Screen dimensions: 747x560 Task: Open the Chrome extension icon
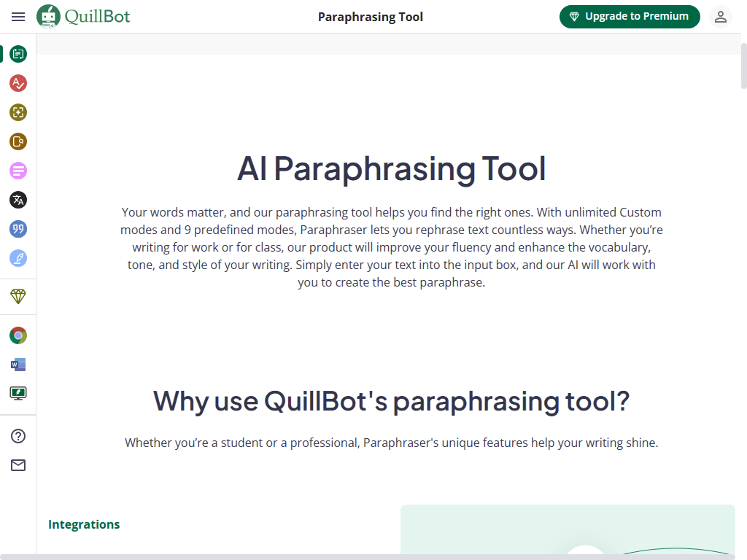(x=18, y=335)
